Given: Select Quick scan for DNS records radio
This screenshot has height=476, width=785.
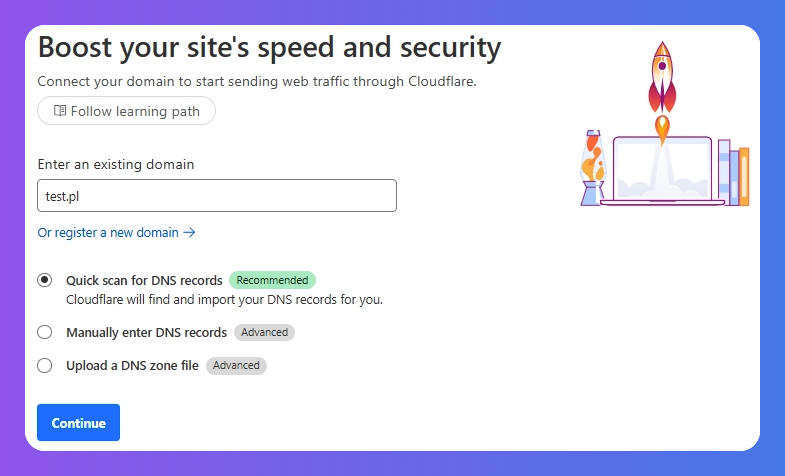Looking at the screenshot, I should click(x=45, y=280).
